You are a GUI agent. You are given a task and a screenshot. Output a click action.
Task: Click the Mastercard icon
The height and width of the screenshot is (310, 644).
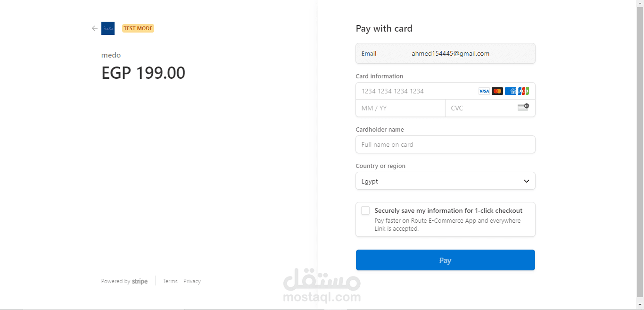point(497,91)
